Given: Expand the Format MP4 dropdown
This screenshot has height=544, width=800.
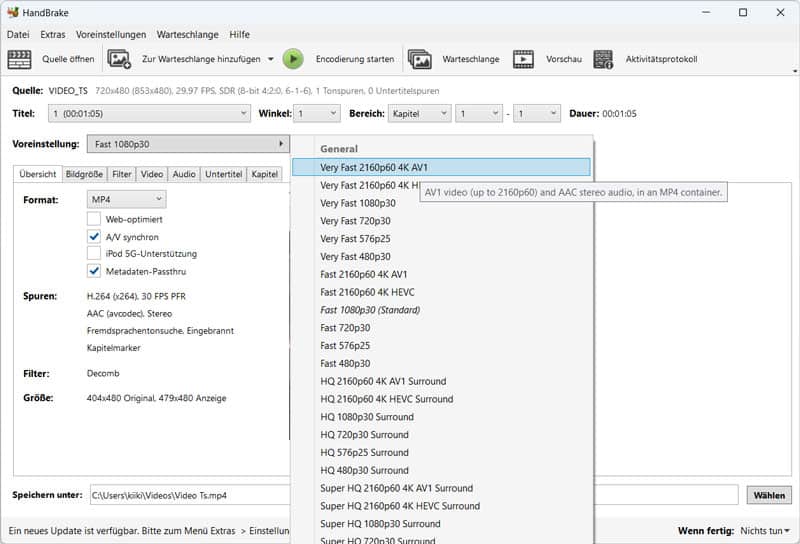Looking at the screenshot, I should pos(126,200).
